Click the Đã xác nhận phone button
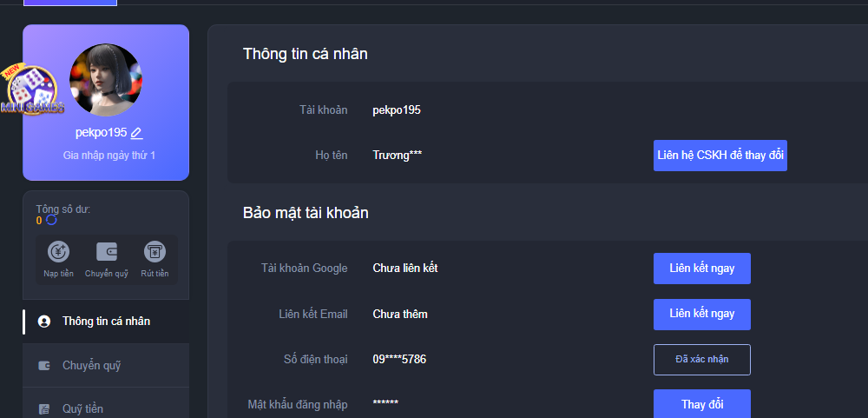The height and width of the screenshot is (418, 868). [701, 360]
